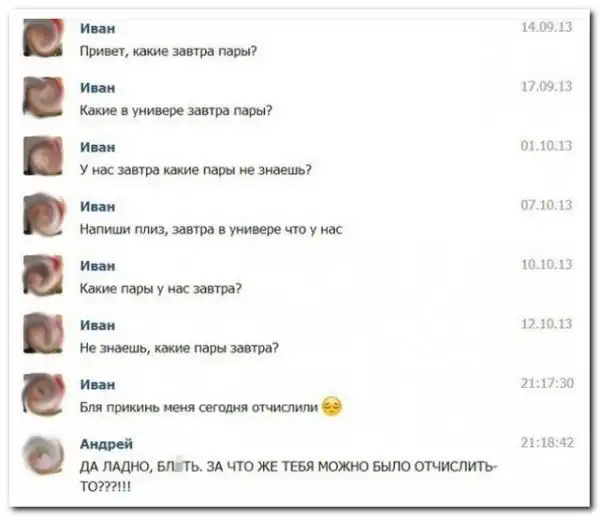The image size is (600, 517).
Task: Open Иван's name link on first message
Action: point(98,28)
